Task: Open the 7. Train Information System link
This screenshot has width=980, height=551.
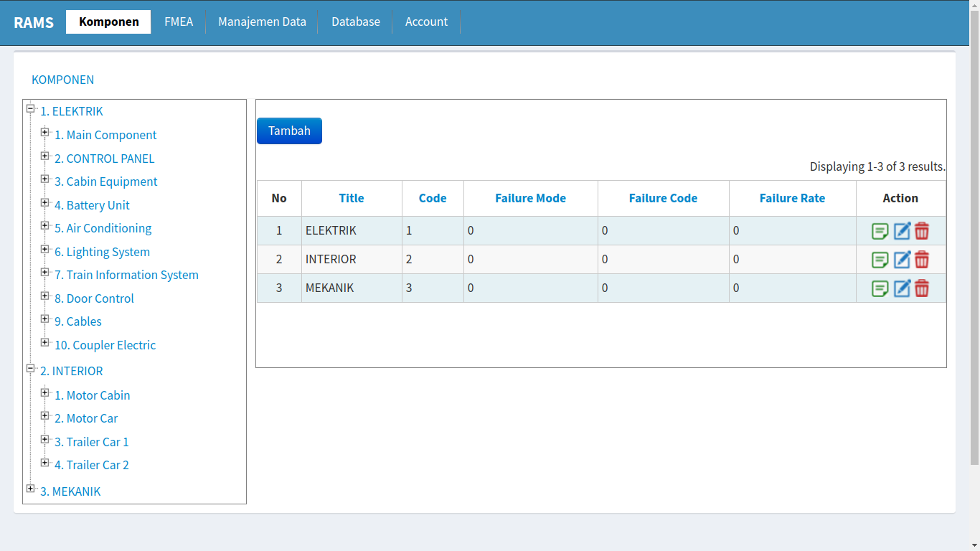Action: [126, 275]
